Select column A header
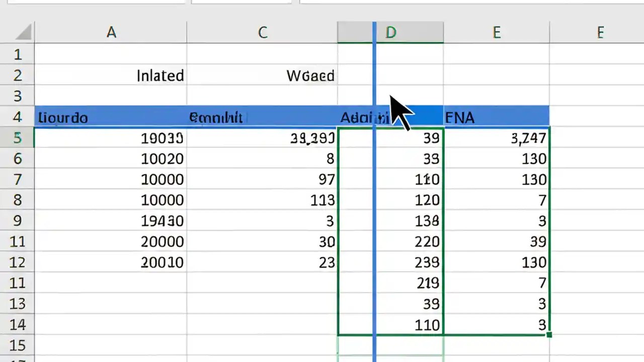 (111, 32)
